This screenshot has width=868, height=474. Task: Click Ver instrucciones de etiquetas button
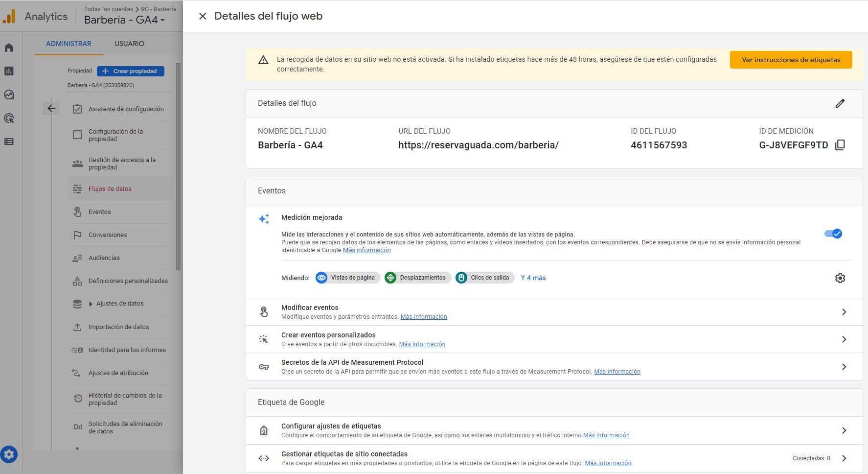791,60
